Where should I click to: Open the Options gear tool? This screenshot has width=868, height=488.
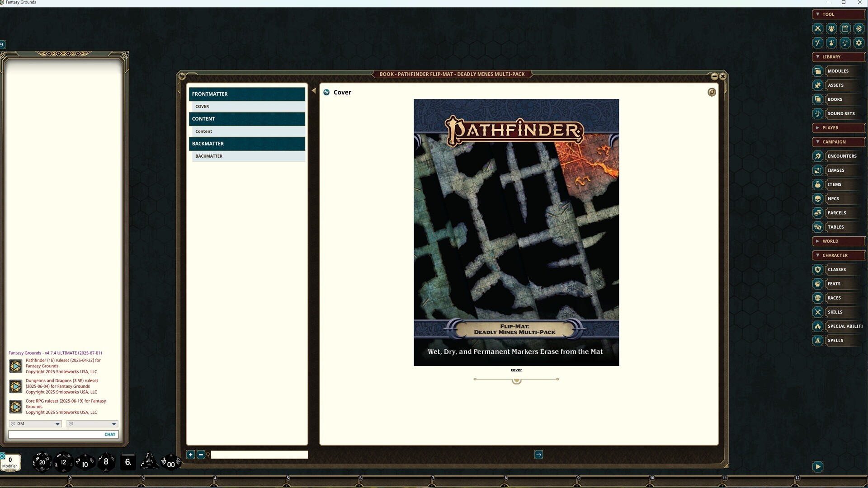tap(859, 43)
